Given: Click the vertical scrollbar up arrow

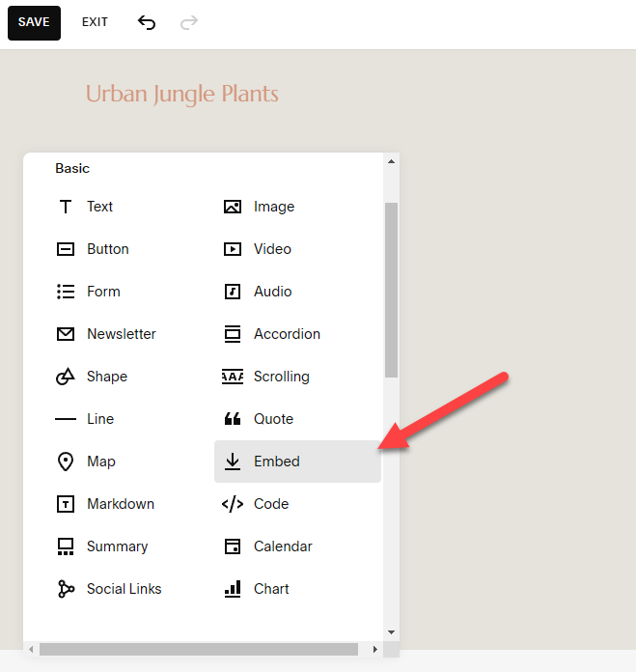Looking at the screenshot, I should click(x=391, y=161).
